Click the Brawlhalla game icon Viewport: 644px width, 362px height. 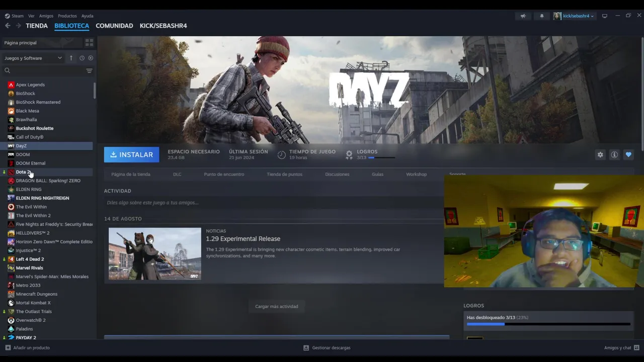pos(11,120)
